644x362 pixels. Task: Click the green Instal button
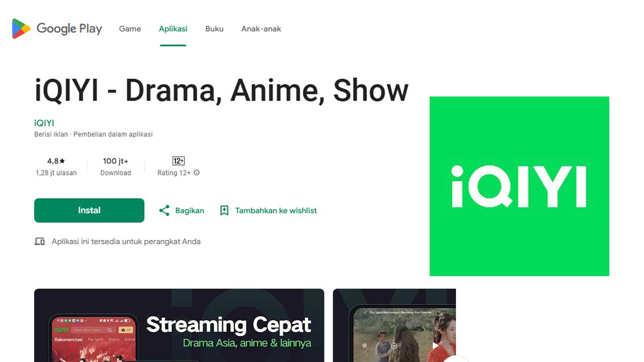click(x=89, y=210)
